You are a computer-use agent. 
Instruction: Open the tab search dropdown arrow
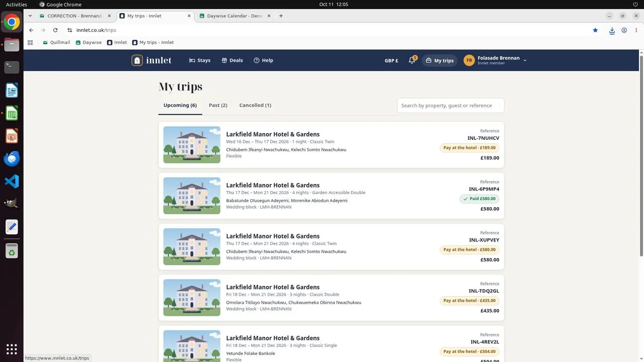pyautogui.click(x=31, y=16)
